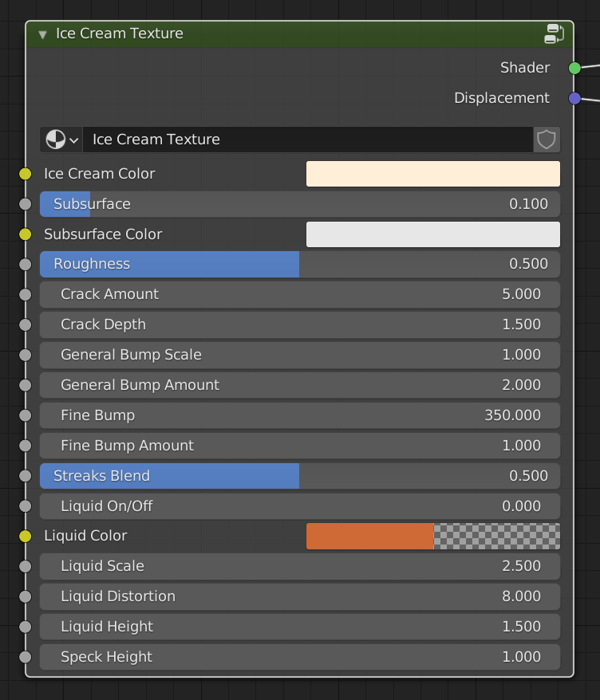Click the node group parent icon in header
Viewport: 600px width, 700px height.
[554, 34]
